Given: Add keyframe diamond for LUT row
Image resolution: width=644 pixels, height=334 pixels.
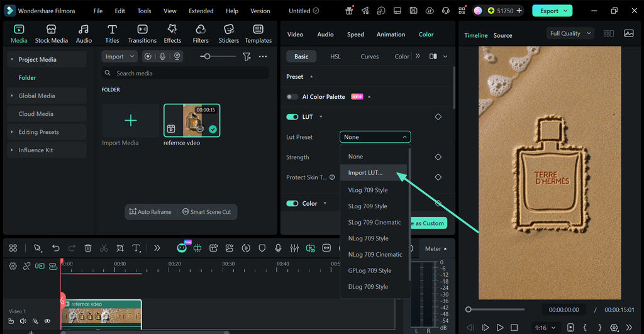Looking at the screenshot, I should [x=438, y=117].
